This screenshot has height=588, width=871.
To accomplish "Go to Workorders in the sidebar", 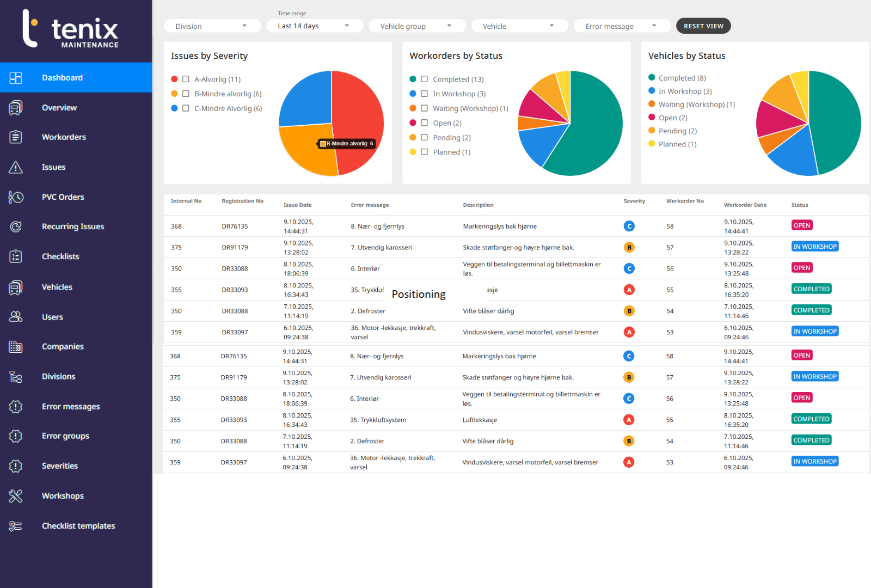I will click(64, 137).
